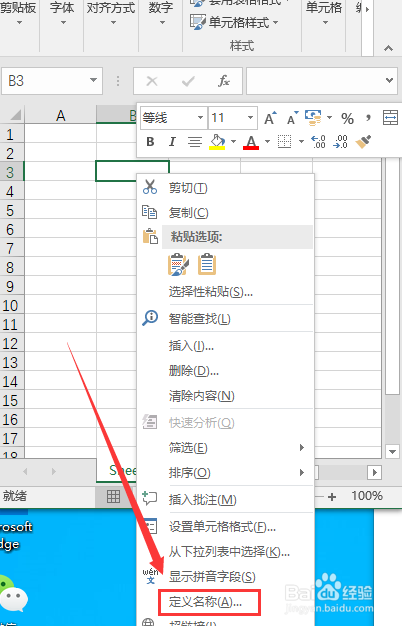Increase font size with large A icon
Viewport: 402px width, 626px height.
[270, 118]
